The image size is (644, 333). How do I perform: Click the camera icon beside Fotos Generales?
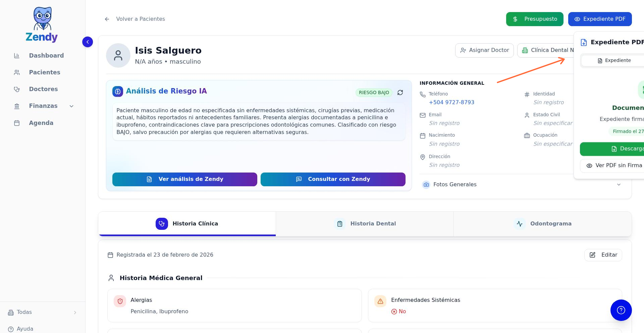[x=426, y=185]
